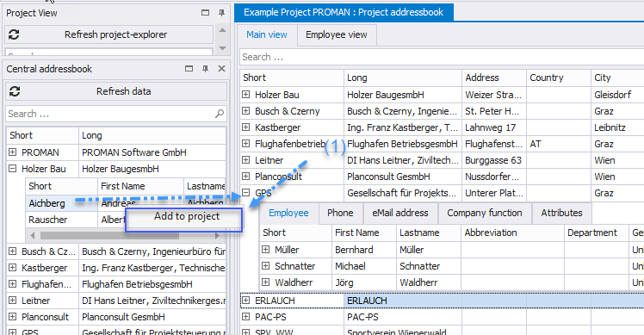Switch to Employee view tab
644x335 pixels.
pos(337,35)
